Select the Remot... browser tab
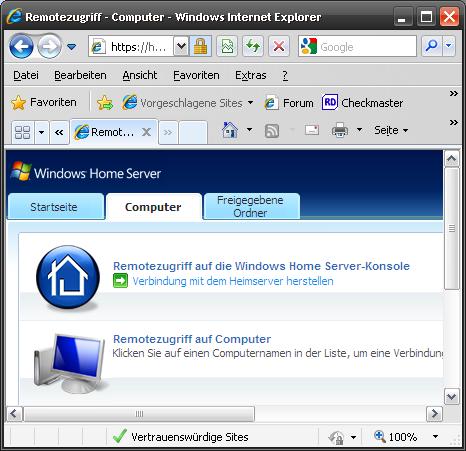The height and width of the screenshot is (451, 466). click(113, 132)
